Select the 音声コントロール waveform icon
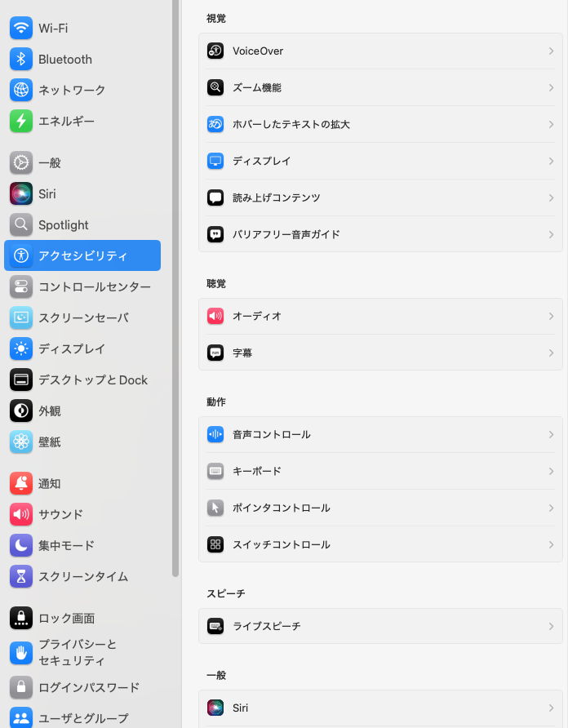The height and width of the screenshot is (728, 568). click(x=215, y=434)
